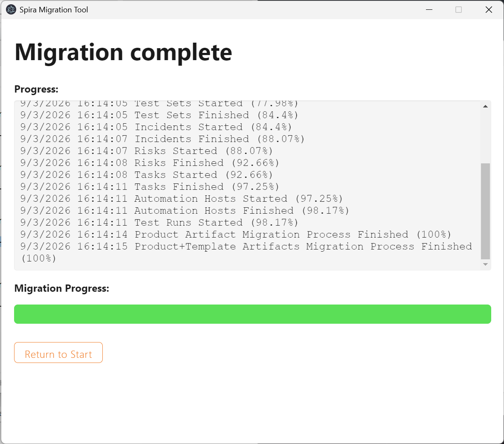This screenshot has height=444, width=504.
Task: Select the 'Incidents Finished (88.07%)' log line
Action: coord(162,139)
